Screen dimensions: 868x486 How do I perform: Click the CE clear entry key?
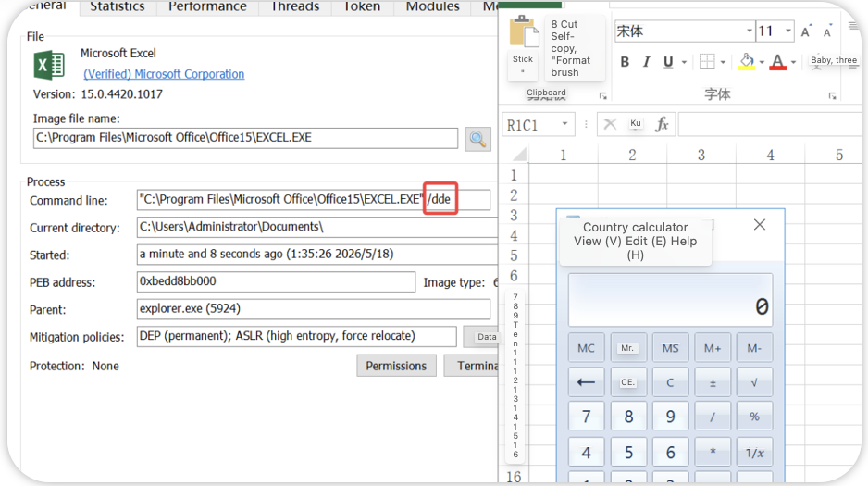click(627, 382)
